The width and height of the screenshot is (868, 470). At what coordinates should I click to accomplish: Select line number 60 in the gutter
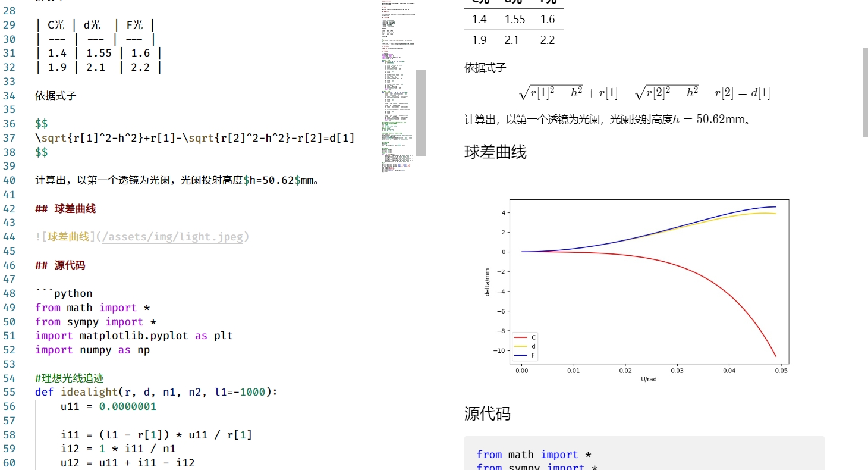[10, 463]
